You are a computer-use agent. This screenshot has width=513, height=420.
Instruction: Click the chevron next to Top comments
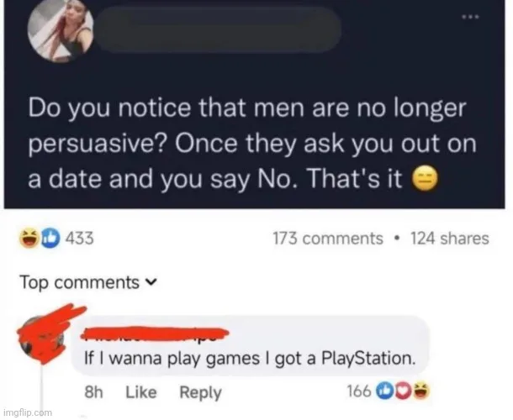[151, 281]
